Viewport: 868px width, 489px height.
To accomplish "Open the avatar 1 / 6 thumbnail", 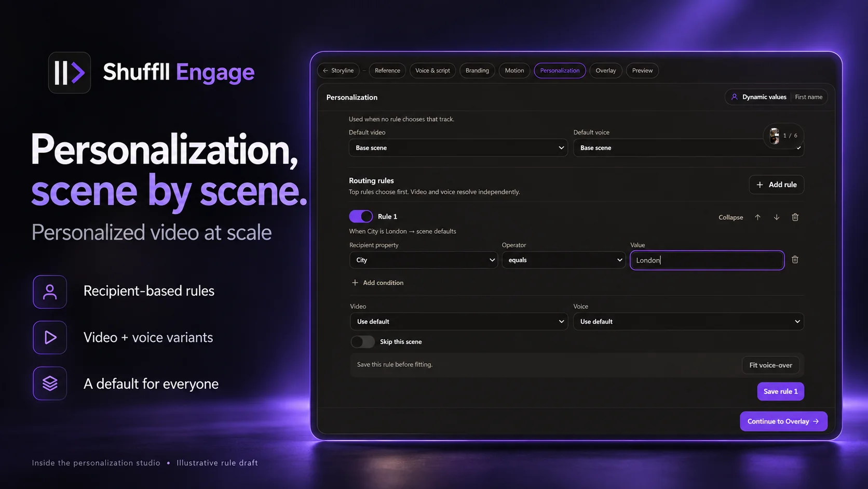I will click(774, 136).
